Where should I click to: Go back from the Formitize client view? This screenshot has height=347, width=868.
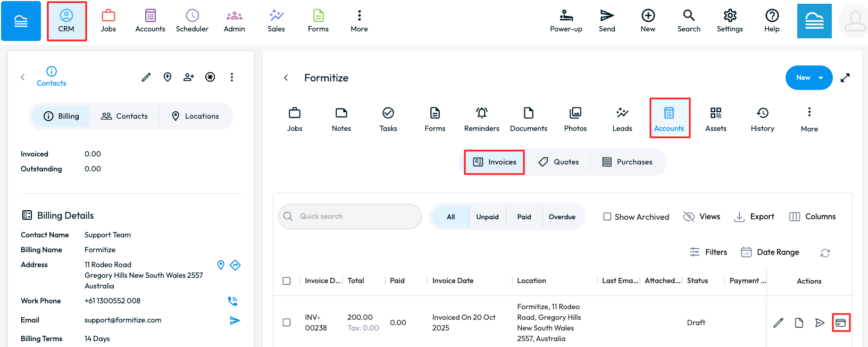[286, 78]
